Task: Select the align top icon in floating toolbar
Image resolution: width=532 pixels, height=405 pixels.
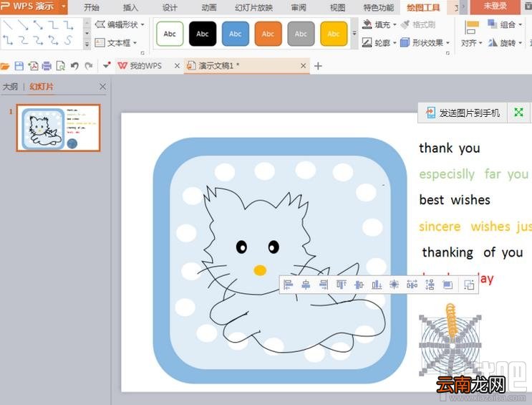Action: click(x=341, y=285)
